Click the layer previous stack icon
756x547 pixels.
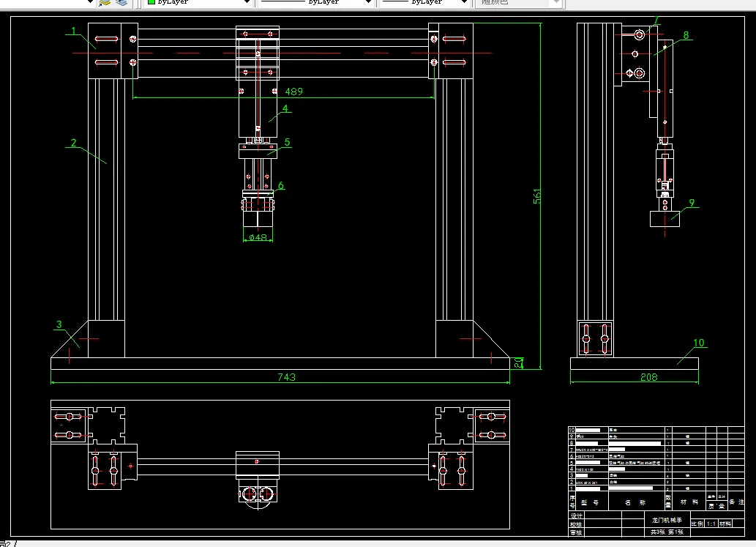coord(121,2)
